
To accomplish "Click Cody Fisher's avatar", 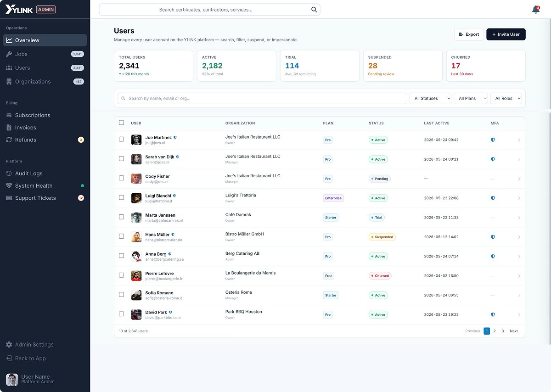I will tap(136, 179).
